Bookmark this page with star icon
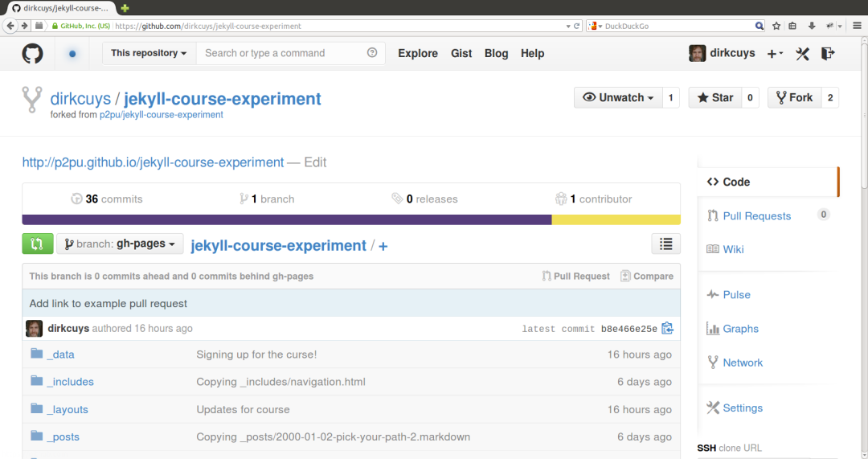The width and height of the screenshot is (868, 459). coord(776,26)
